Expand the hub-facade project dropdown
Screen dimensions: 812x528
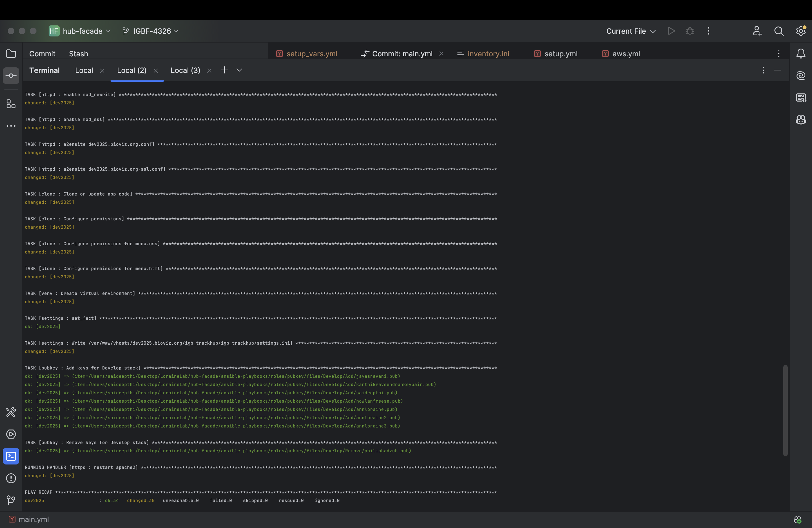(x=82, y=31)
